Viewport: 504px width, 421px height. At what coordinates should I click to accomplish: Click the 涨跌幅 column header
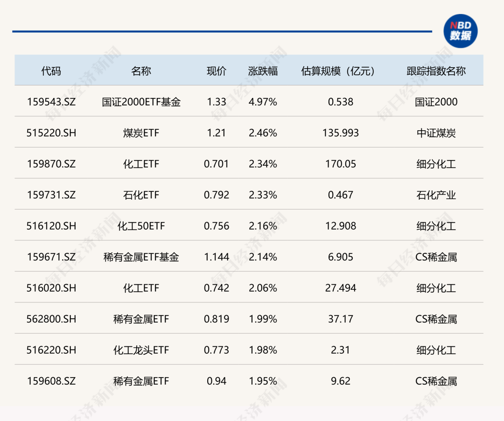tap(262, 70)
